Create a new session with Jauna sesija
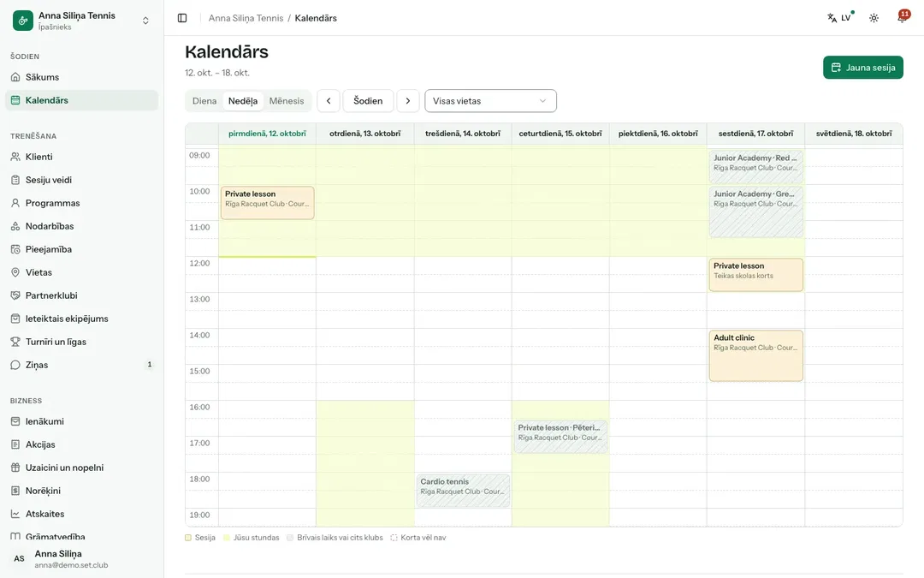 point(862,68)
